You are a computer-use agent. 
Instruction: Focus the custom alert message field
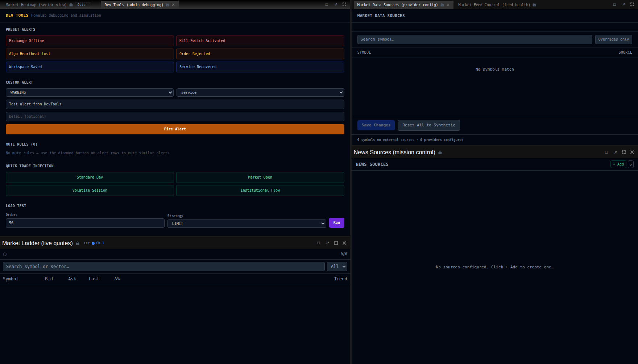pyautogui.click(x=175, y=104)
